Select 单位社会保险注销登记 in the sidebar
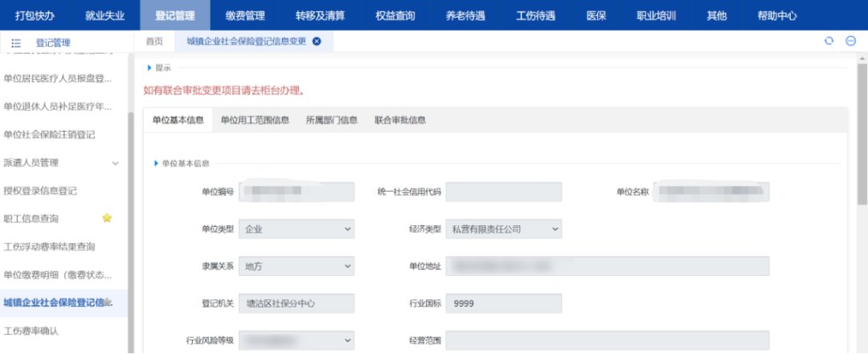868x354 pixels. tap(50, 134)
